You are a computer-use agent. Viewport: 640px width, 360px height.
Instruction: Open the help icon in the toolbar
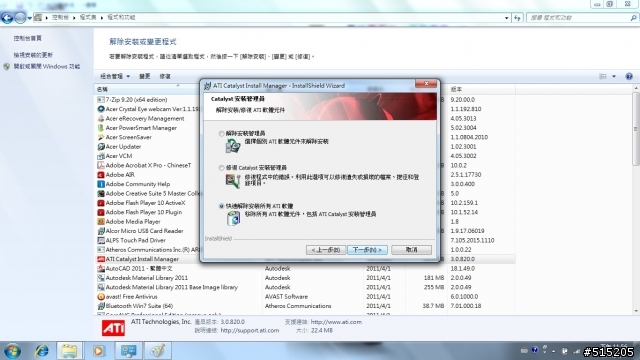coord(629,76)
